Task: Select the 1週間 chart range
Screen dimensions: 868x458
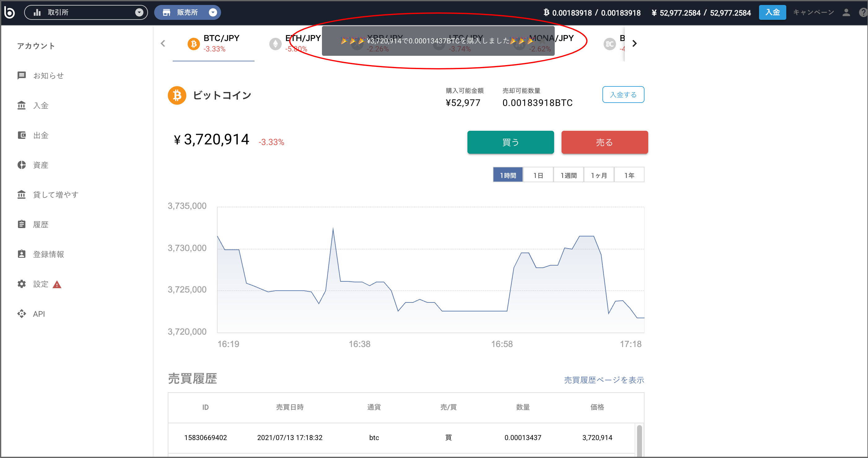Action: 568,175
